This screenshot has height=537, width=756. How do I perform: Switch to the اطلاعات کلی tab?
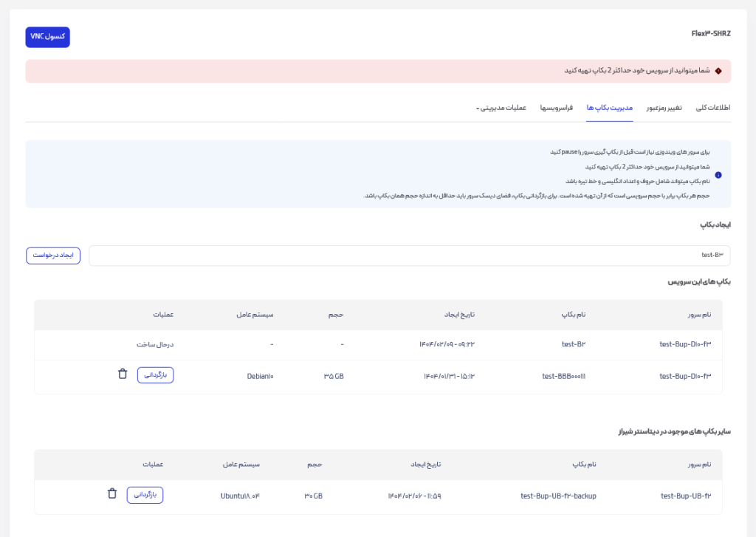coord(712,108)
